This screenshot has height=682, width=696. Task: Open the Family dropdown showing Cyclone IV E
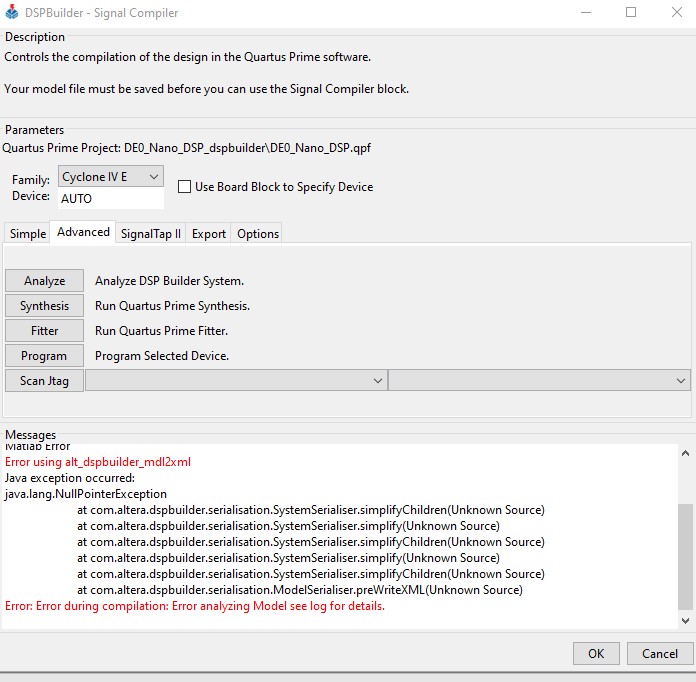pos(111,177)
